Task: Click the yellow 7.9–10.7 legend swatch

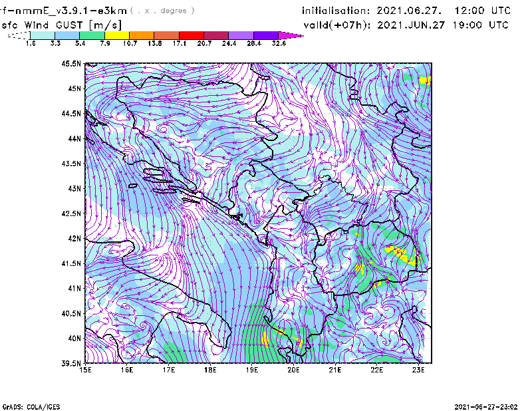Action: (117, 35)
